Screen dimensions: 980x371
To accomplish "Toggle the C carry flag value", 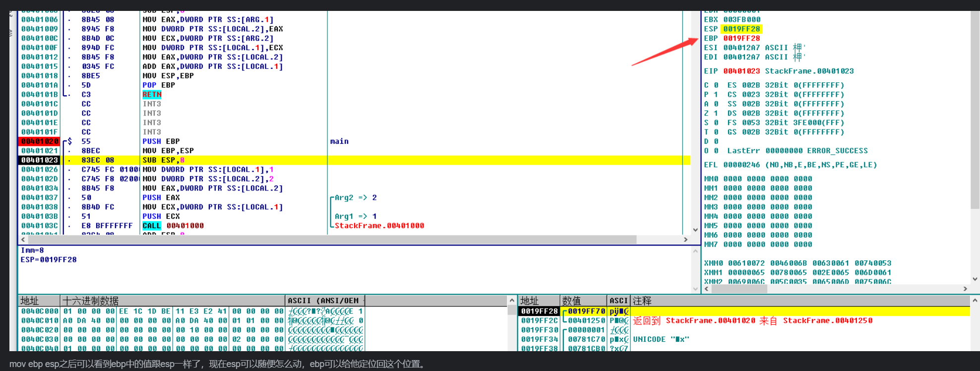I will coord(716,85).
